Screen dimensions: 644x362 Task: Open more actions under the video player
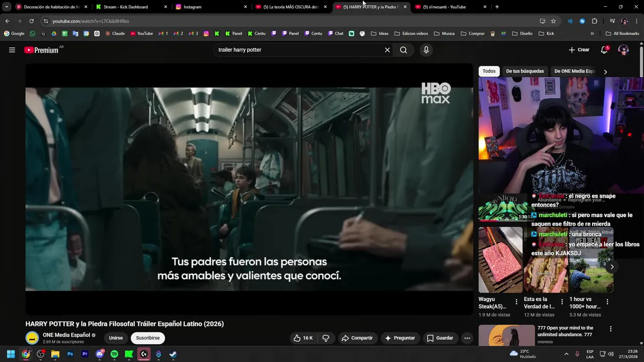[x=467, y=338]
